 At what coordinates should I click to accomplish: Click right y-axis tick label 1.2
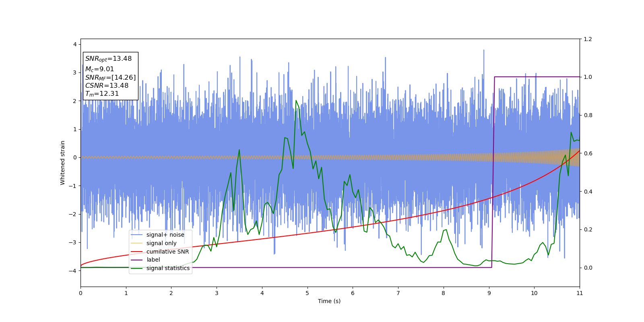coord(588,39)
